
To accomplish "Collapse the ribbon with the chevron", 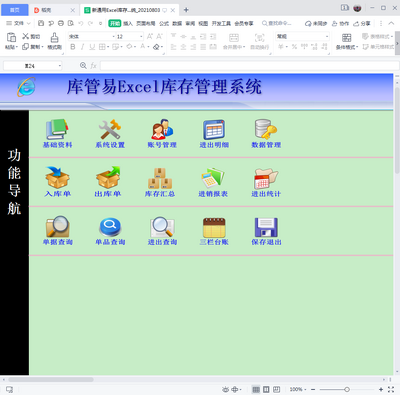I will 391,23.
